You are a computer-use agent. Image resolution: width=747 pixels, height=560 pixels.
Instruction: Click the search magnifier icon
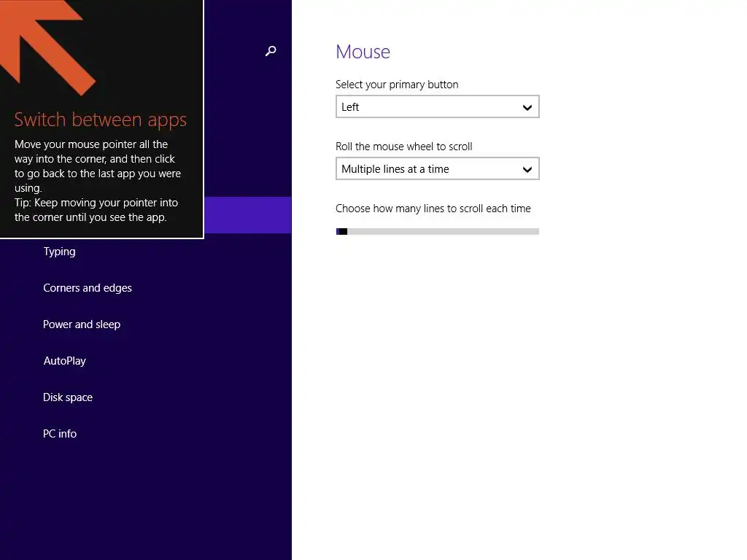click(271, 51)
